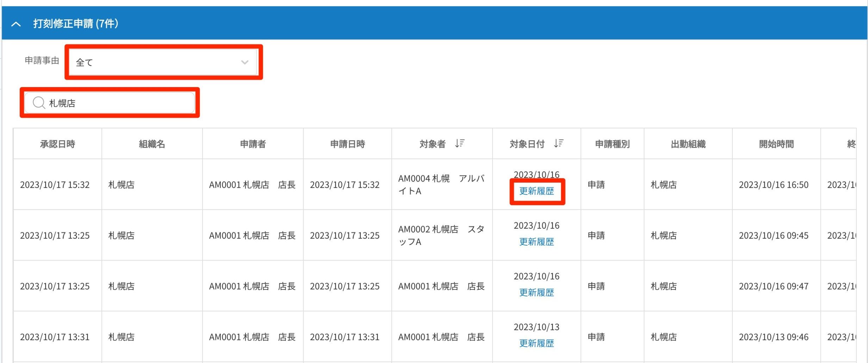The height and width of the screenshot is (363, 868).
Task: Select the 2023/10/17 15:32 承認日時 cell
Action: pos(55,185)
